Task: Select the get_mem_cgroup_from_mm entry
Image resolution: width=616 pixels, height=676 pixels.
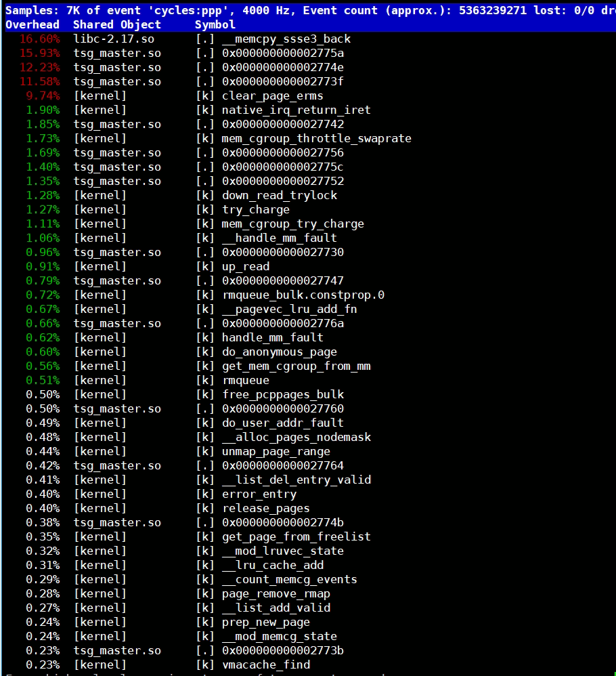Action: pos(296,366)
